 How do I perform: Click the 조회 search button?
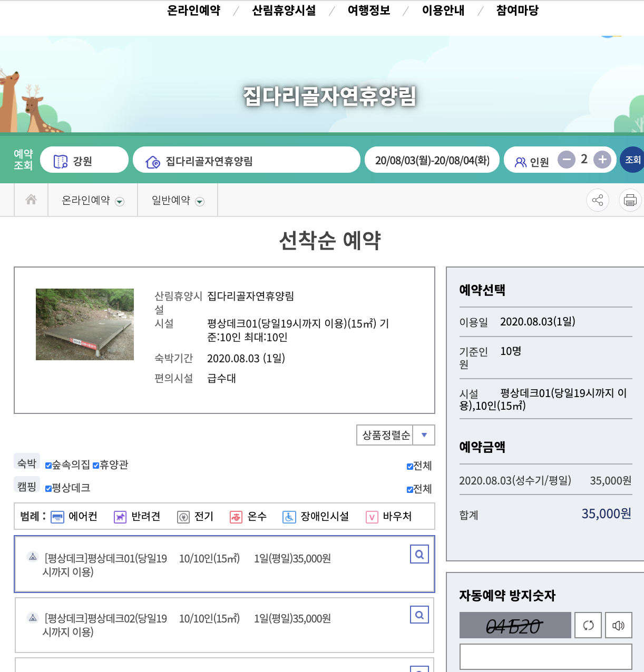click(x=632, y=160)
